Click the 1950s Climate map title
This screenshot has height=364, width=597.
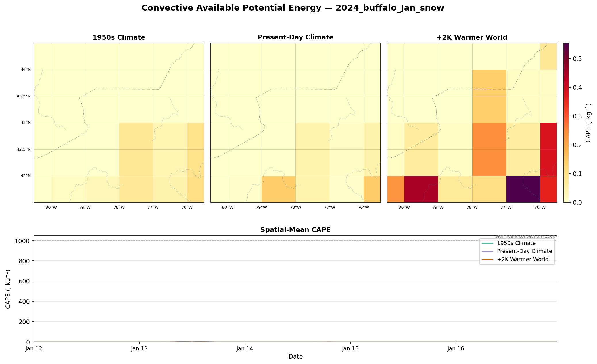[119, 37]
